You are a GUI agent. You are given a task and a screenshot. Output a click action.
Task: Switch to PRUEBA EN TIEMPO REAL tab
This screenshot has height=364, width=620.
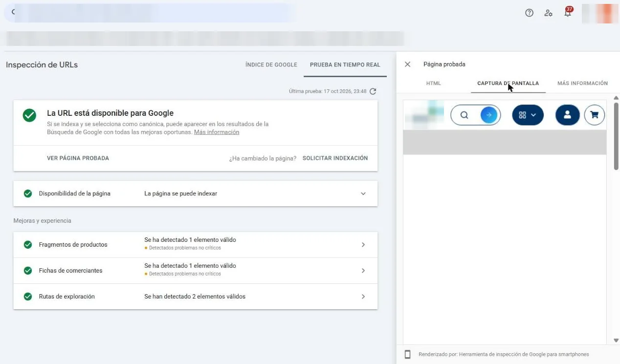point(345,65)
